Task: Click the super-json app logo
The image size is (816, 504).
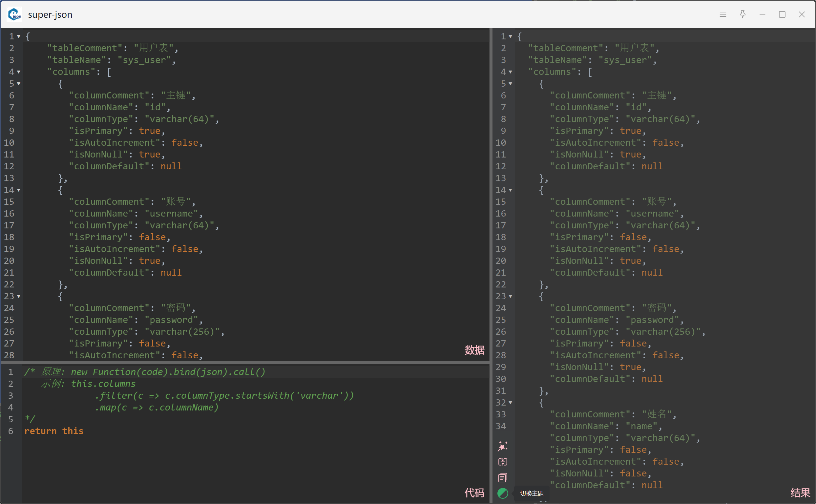Action: pos(15,14)
